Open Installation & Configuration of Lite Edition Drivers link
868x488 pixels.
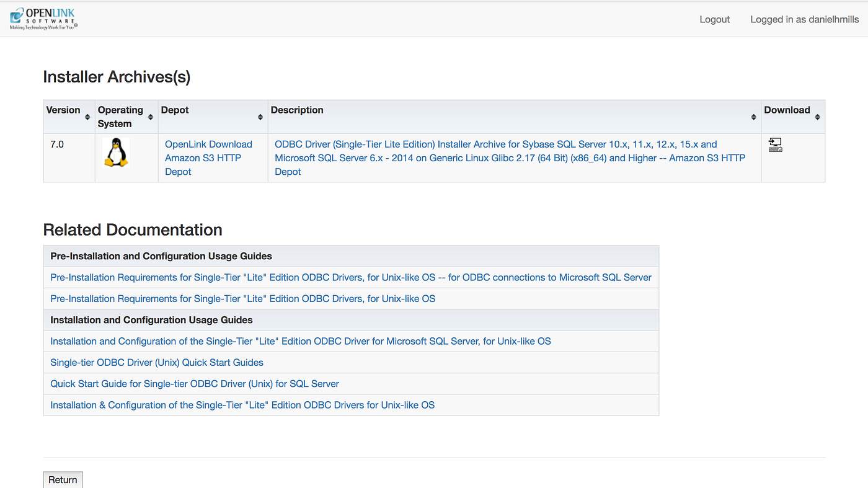pos(242,405)
